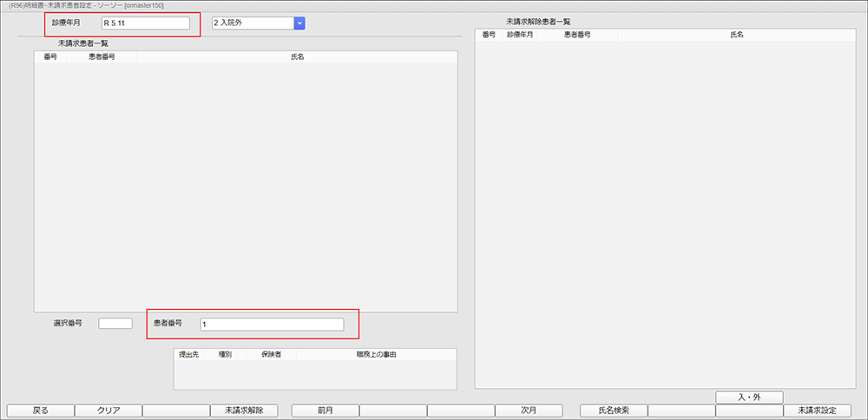Select the 保険者 column header
The image size is (868, 420).
point(272,355)
